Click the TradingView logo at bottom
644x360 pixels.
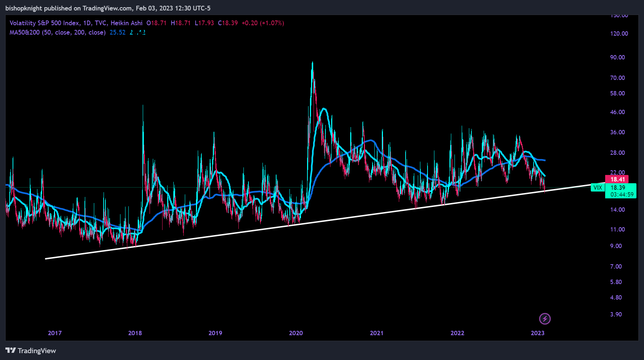31,351
